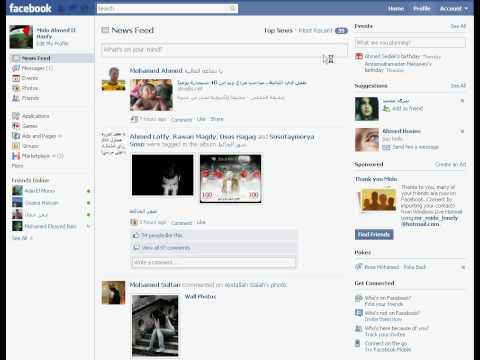Click Try Facebook Mobile link

coord(388,349)
